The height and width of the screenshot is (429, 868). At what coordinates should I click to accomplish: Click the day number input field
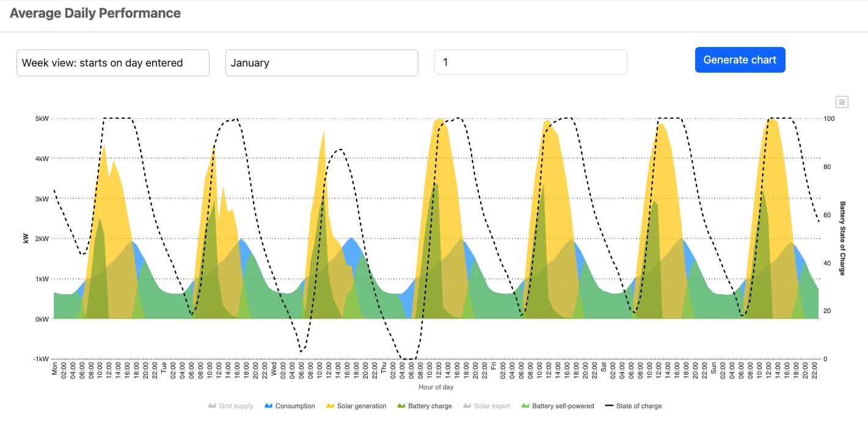[531, 62]
